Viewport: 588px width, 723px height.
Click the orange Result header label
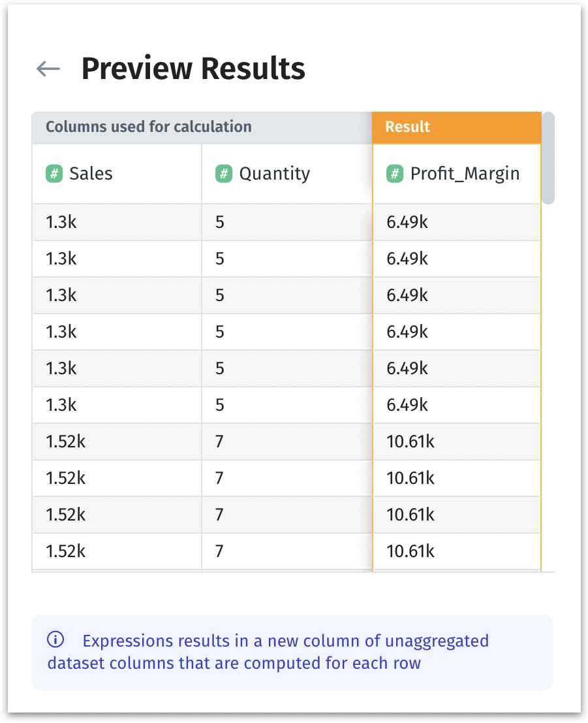pos(408,127)
